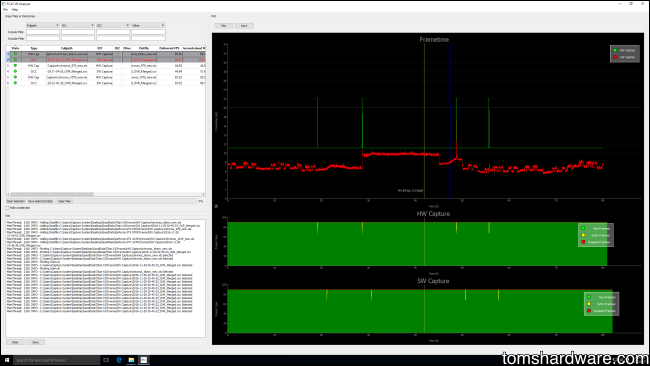Click green New Frames swatch in HW Capture legend
The image size is (650, 366).
point(583,228)
